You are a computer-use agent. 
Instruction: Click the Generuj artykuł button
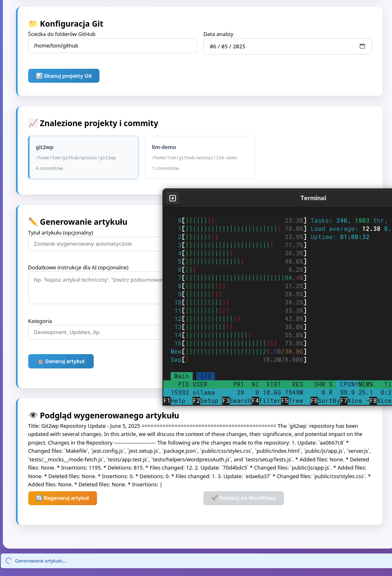(x=61, y=361)
